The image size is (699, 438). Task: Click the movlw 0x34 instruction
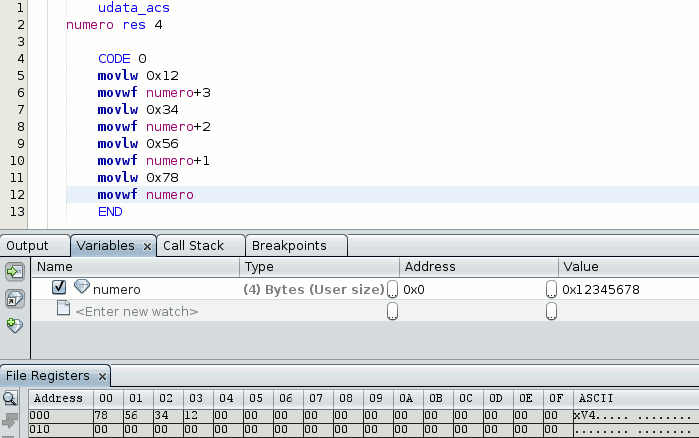tap(138, 110)
